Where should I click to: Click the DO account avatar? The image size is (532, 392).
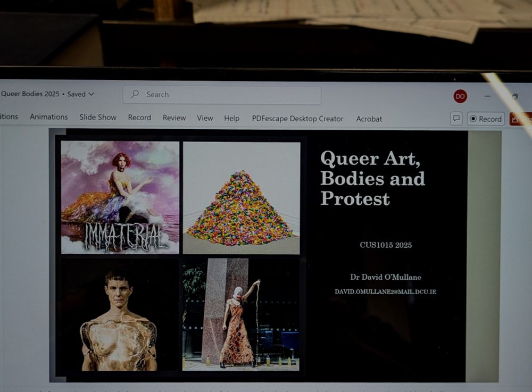[460, 96]
